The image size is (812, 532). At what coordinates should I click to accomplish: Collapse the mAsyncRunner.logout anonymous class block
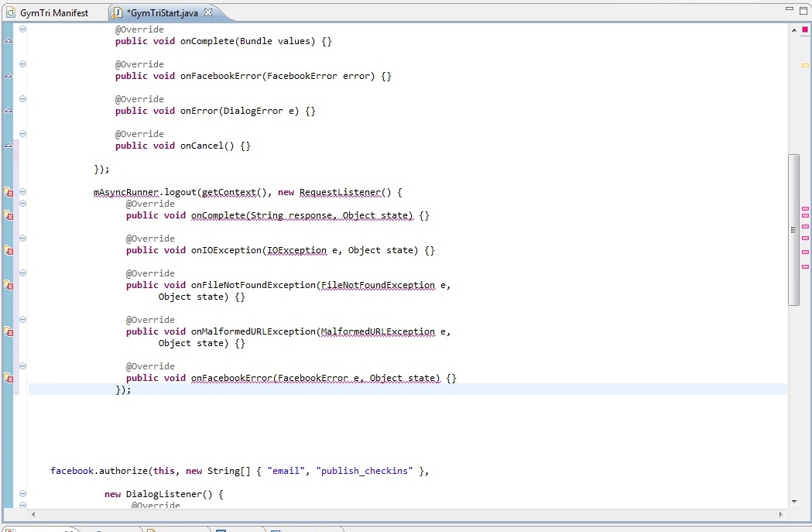[22, 192]
